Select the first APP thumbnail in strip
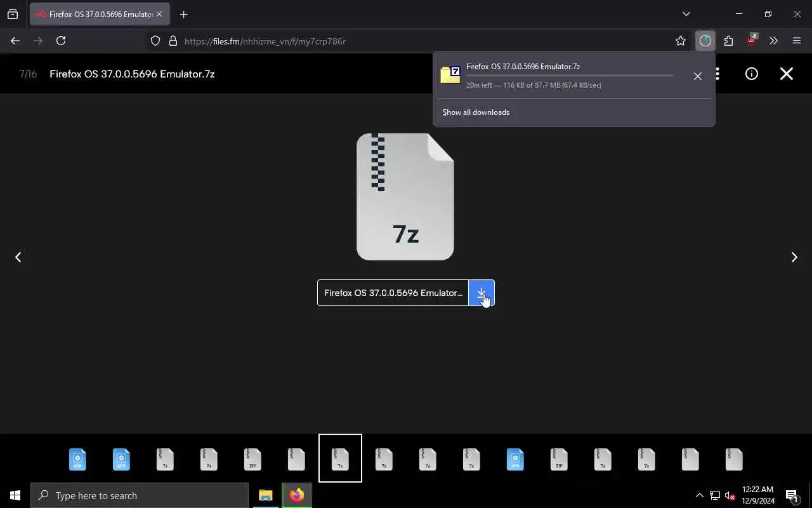812x508 pixels. tap(77, 459)
